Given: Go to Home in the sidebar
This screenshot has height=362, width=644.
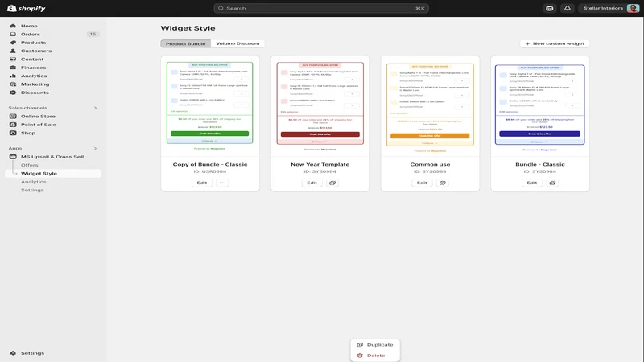Looking at the screenshot, I should (x=29, y=26).
